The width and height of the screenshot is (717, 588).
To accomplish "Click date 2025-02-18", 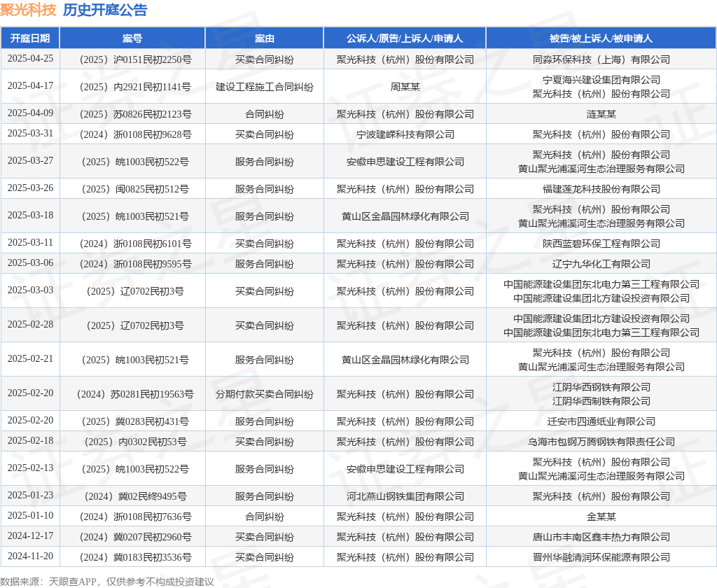I will tap(30, 441).
